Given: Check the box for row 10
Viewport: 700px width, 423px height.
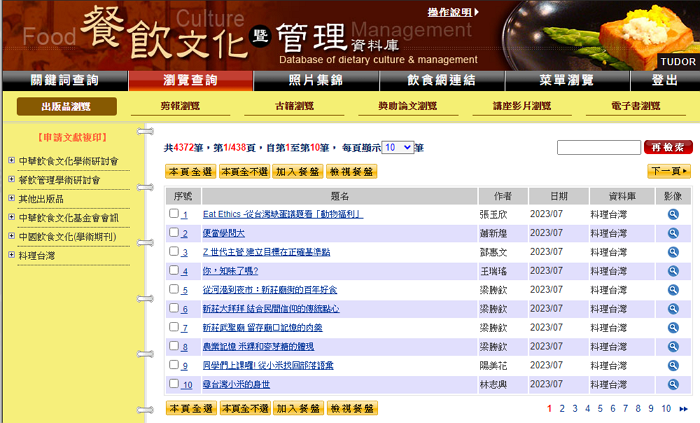Looking at the screenshot, I should point(174,383).
